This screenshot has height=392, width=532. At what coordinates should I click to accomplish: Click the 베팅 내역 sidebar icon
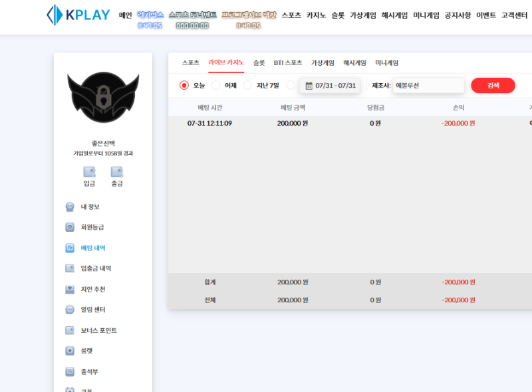click(x=70, y=248)
